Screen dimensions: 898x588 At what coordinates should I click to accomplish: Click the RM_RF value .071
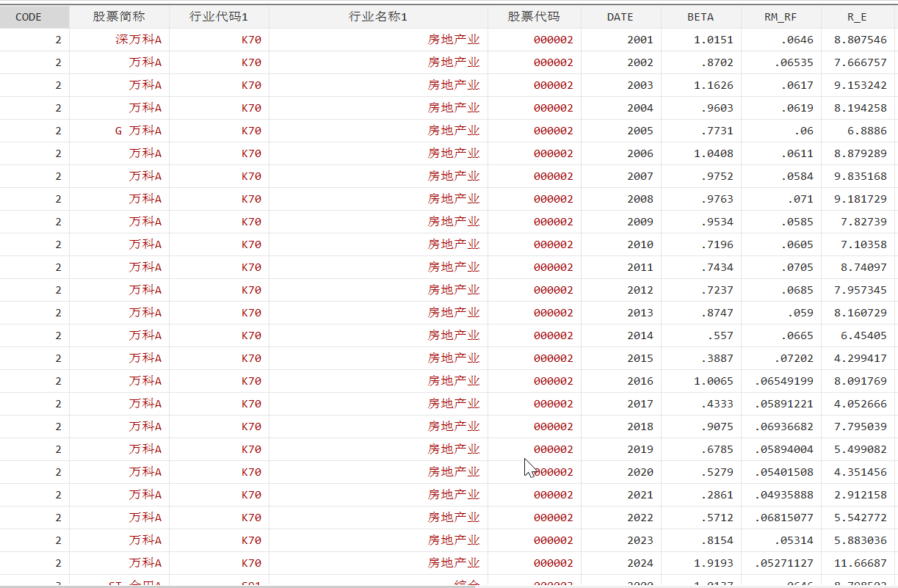(x=781, y=199)
